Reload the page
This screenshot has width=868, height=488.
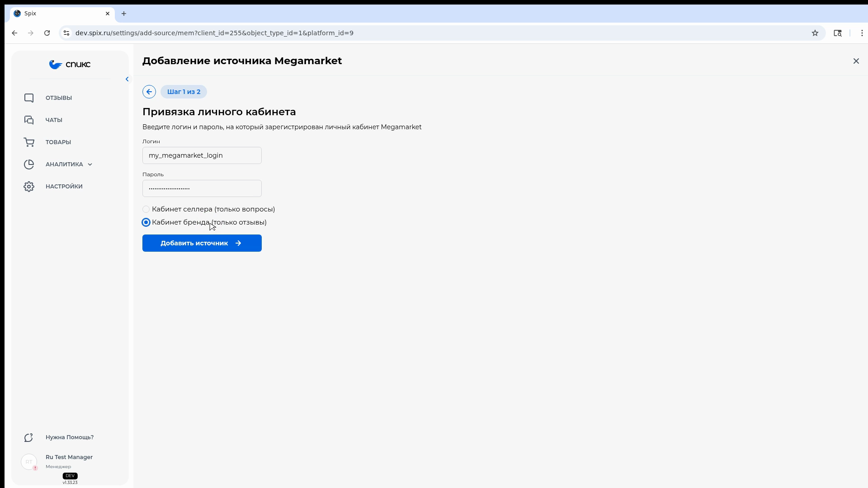[47, 33]
